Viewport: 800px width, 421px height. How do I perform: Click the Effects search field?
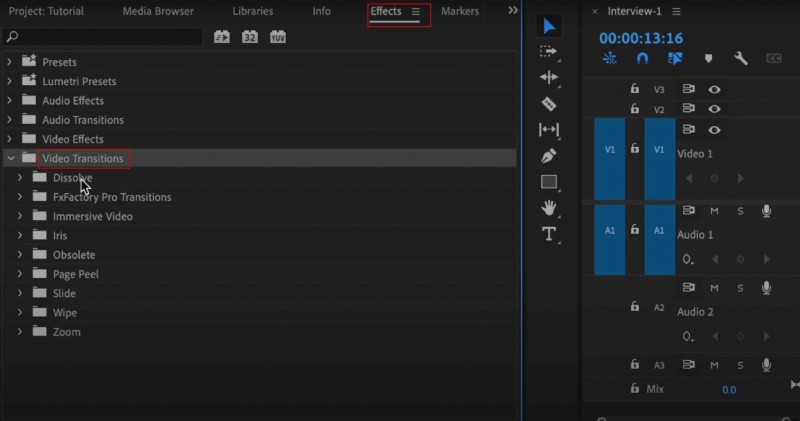(x=102, y=37)
